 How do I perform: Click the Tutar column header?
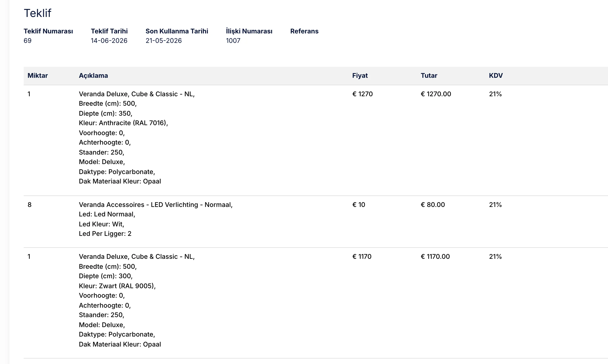coord(429,76)
